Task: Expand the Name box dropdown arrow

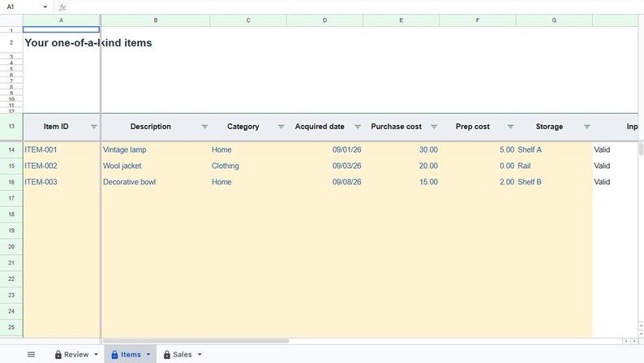Action: click(45, 7)
